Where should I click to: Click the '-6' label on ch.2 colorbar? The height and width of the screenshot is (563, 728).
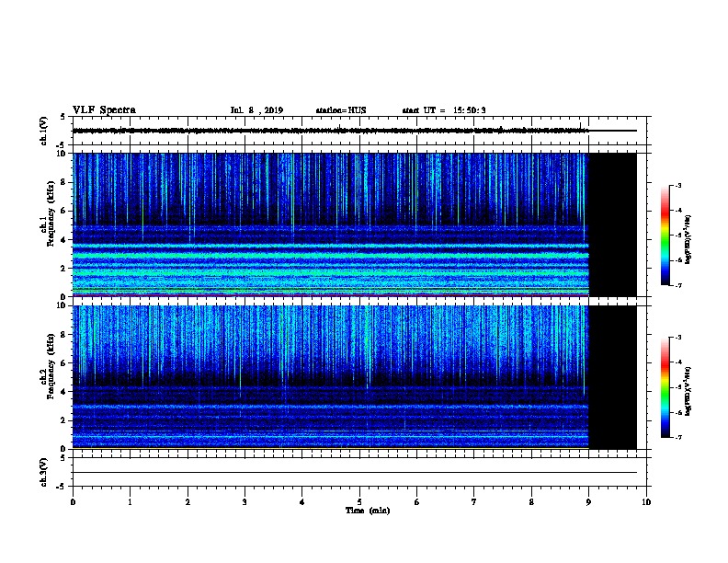click(x=677, y=412)
